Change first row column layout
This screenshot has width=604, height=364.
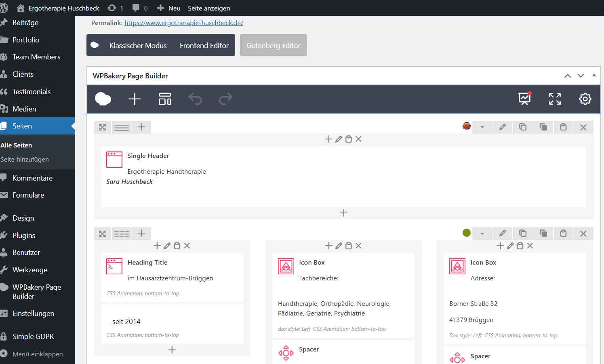[x=122, y=127]
